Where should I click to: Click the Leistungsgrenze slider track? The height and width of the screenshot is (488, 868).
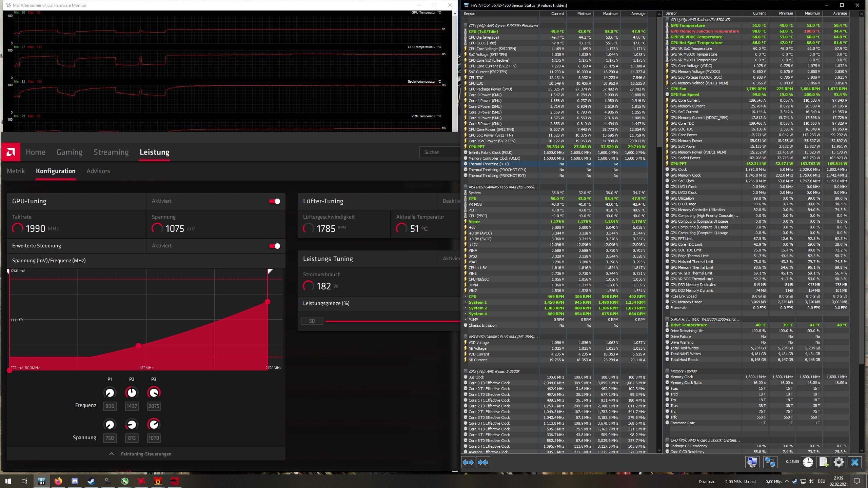point(392,321)
